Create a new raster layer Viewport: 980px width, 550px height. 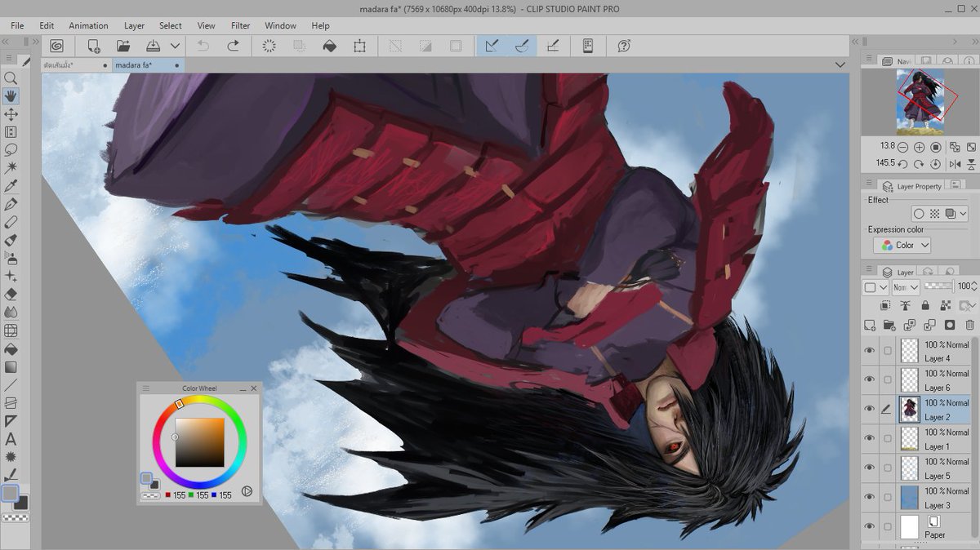(x=870, y=325)
